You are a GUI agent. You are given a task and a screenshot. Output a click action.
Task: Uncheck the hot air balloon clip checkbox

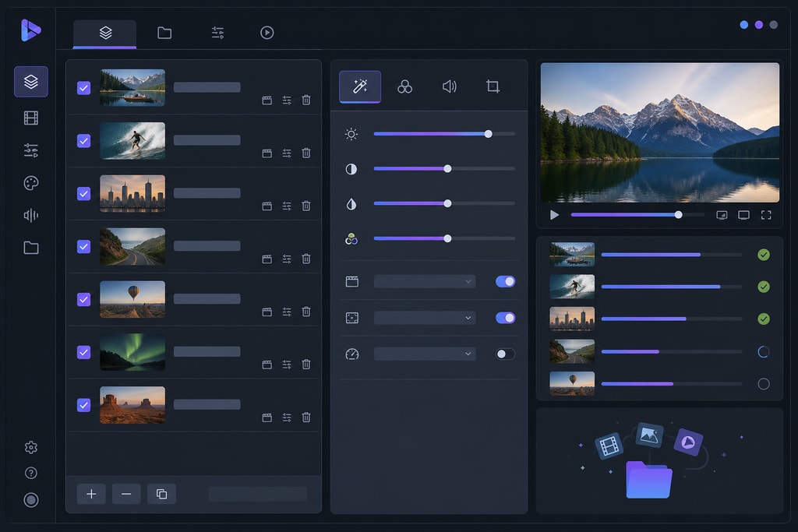point(84,300)
